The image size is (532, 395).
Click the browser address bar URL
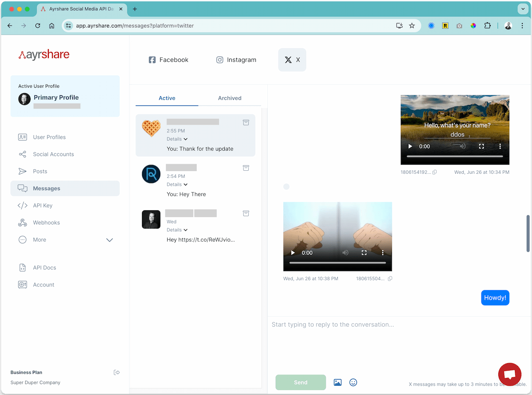[135, 26]
